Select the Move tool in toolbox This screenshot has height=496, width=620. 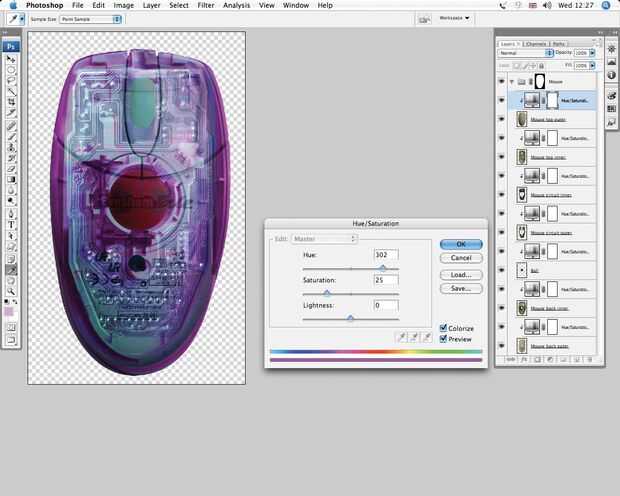coord(11,59)
